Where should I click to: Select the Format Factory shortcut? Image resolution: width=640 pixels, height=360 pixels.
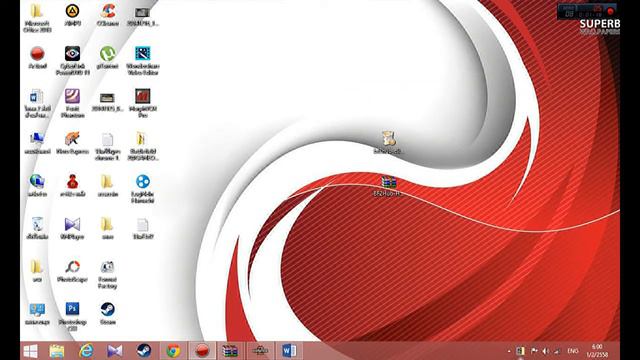tap(107, 274)
